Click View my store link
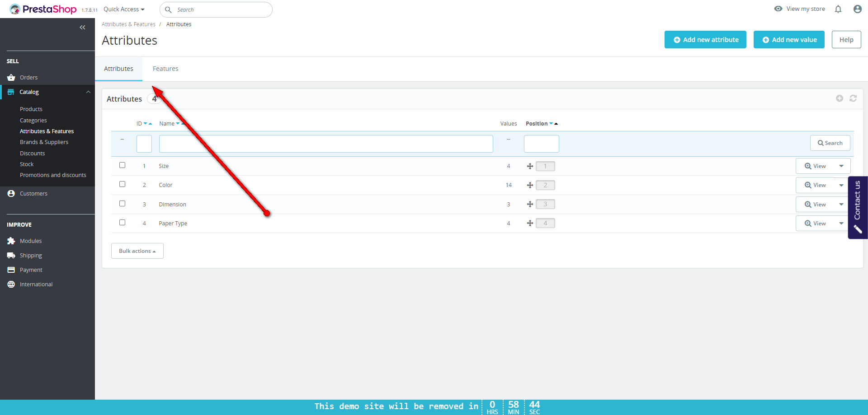The image size is (868, 415). [806, 9]
